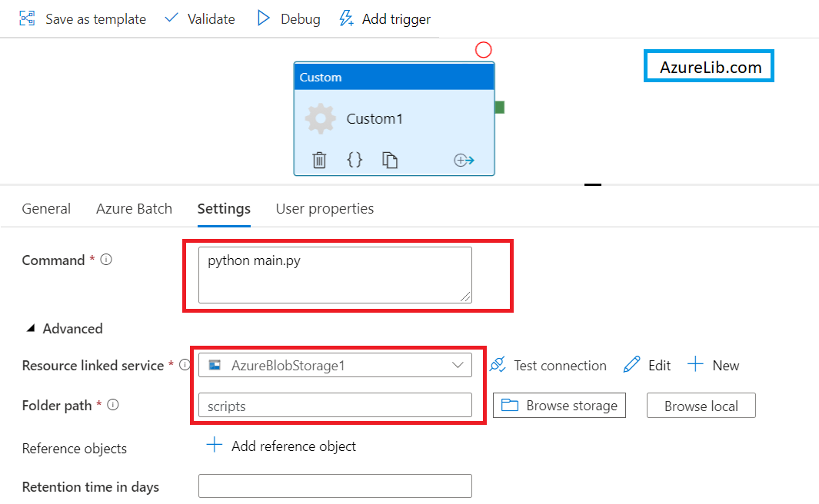Create a New resource linked service
819x504 pixels.
tap(713, 365)
